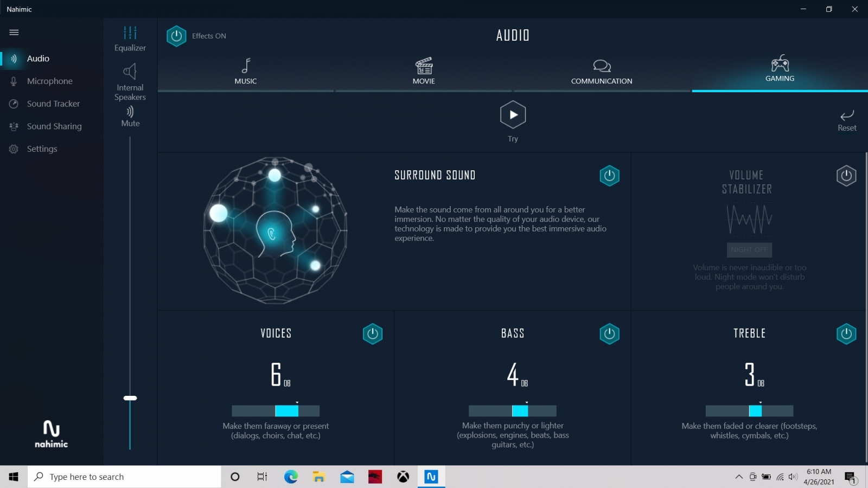Open the Windows Start menu
The width and height of the screenshot is (868, 488).
[x=14, y=477]
